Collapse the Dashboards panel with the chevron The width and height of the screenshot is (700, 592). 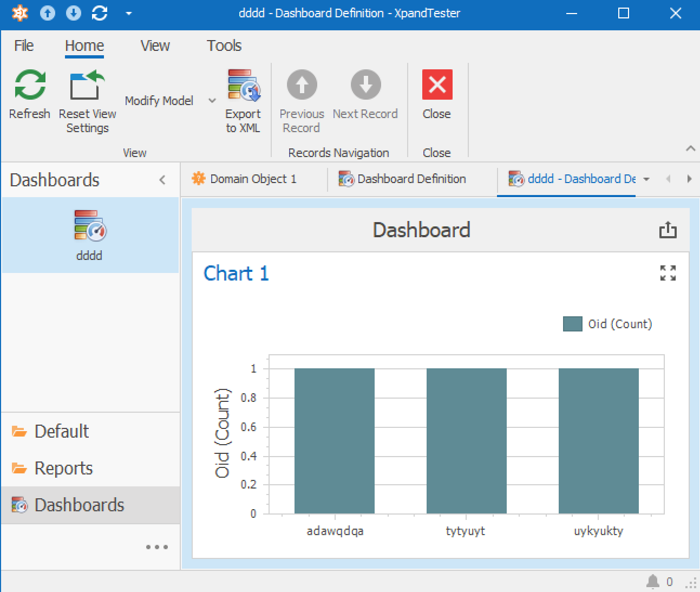tap(162, 179)
